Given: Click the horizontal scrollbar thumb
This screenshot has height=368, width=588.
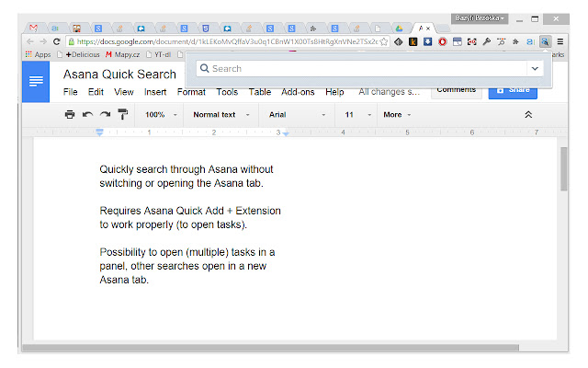Looking at the screenshot, I should (x=270, y=348).
